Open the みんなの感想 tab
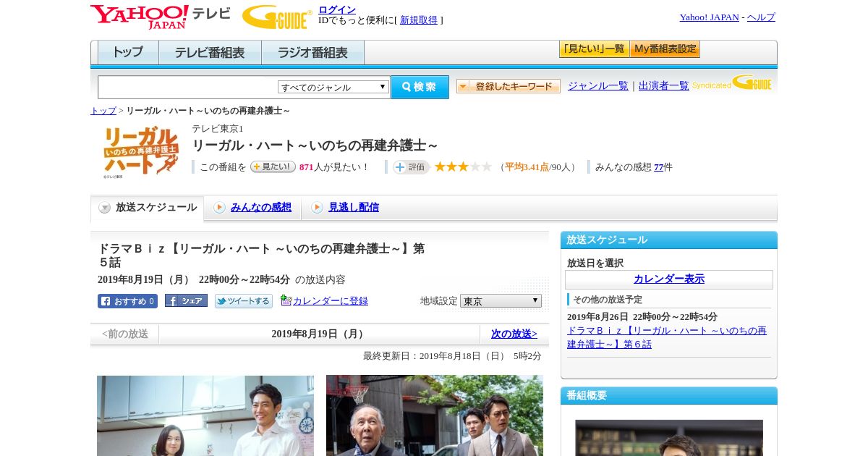The width and height of the screenshot is (868, 456). 261,207
